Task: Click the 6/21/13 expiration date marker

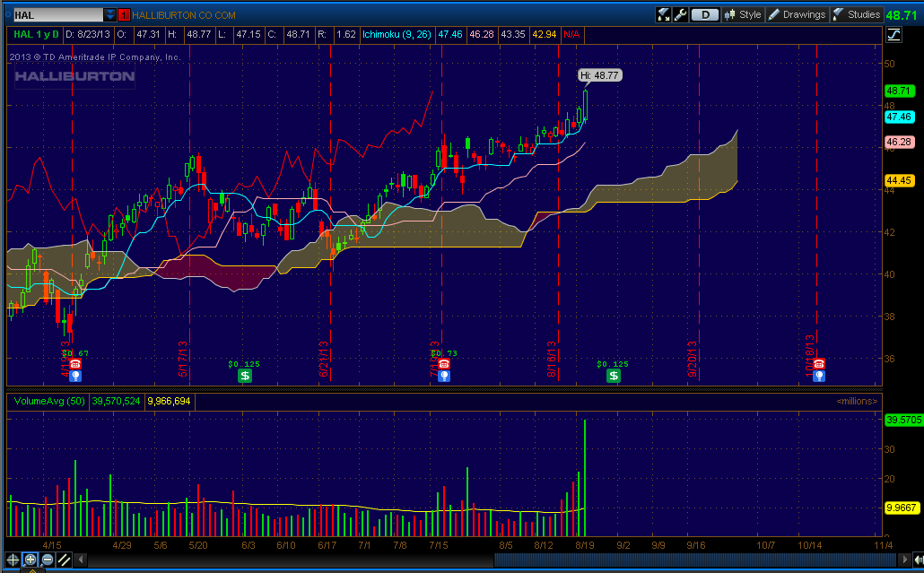Action: (x=324, y=360)
